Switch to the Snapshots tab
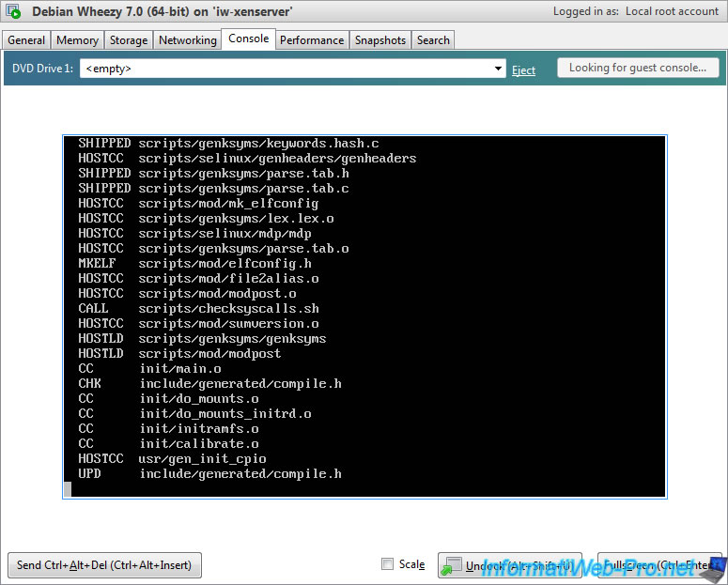Image resolution: width=728 pixels, height=585 pixels. point(380,40)
